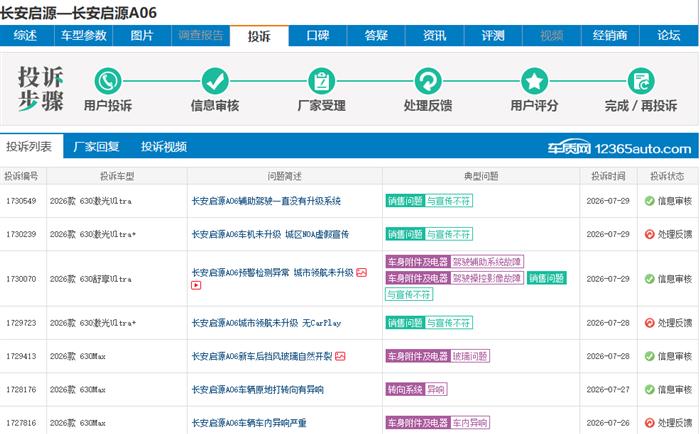Click green status icon for complaint 1730070
Screen dimensions: 700x434
650,279
